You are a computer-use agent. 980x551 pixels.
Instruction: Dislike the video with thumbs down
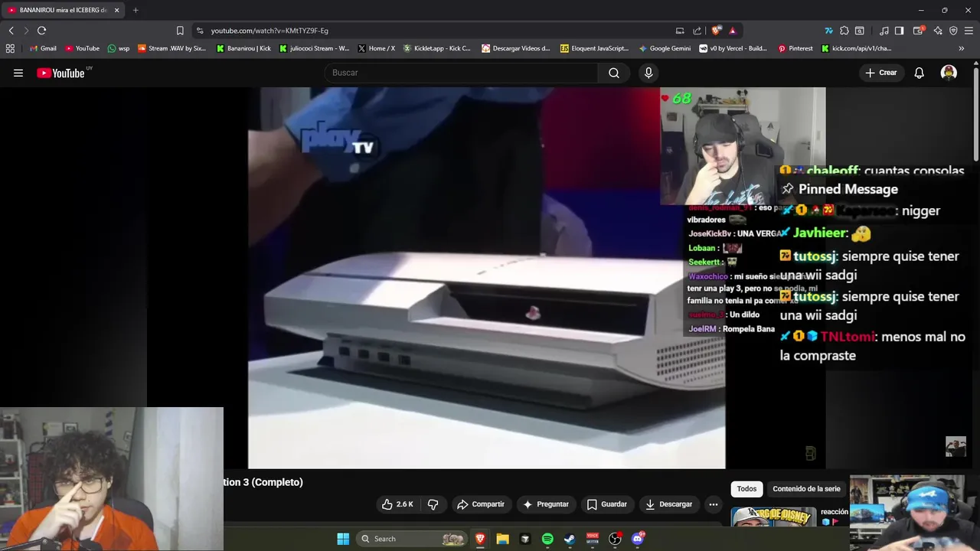point(433,504)
